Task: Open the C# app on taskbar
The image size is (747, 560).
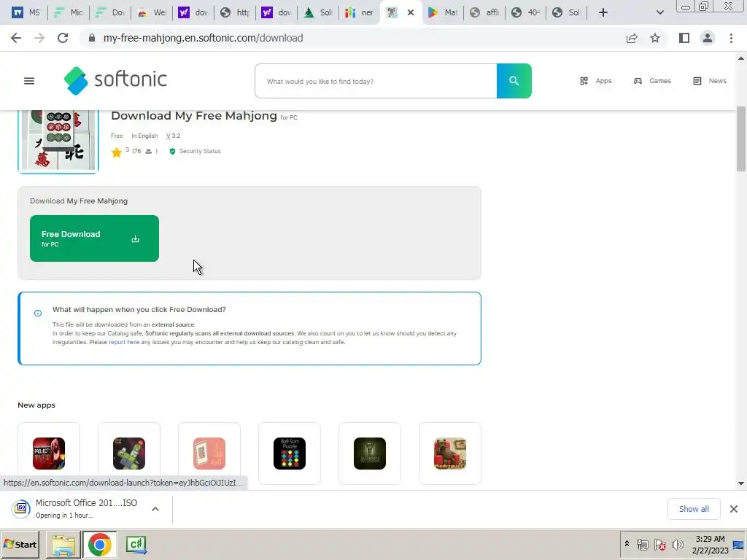Action: (136, 545)
